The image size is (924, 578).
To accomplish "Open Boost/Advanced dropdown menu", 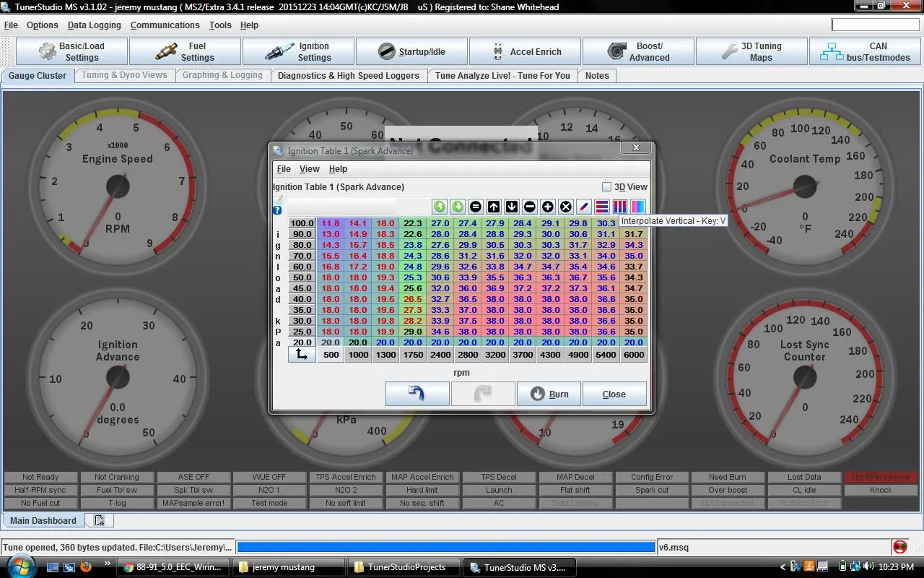I will (638, 51).
